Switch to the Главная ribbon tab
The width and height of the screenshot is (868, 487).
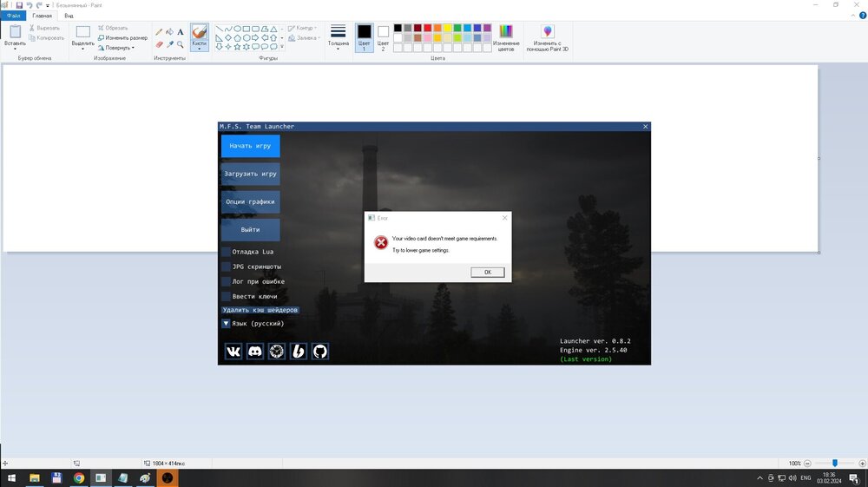point(42,16)
